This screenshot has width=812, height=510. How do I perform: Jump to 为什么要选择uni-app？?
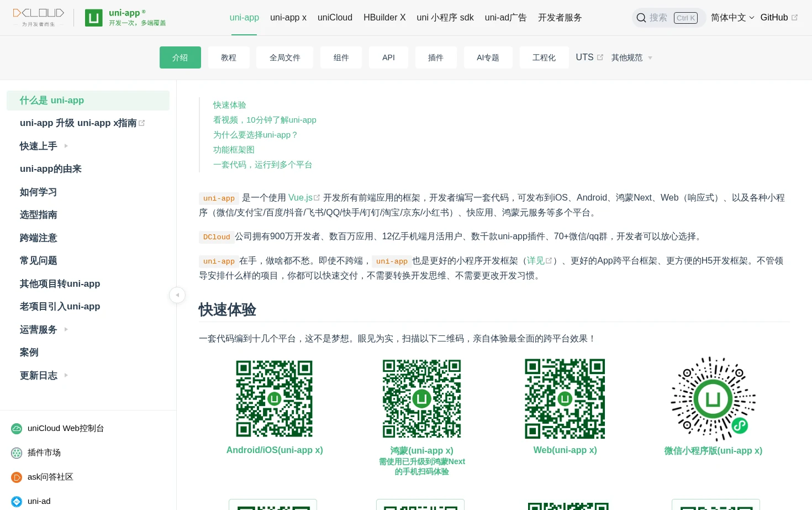pos(256,135)
